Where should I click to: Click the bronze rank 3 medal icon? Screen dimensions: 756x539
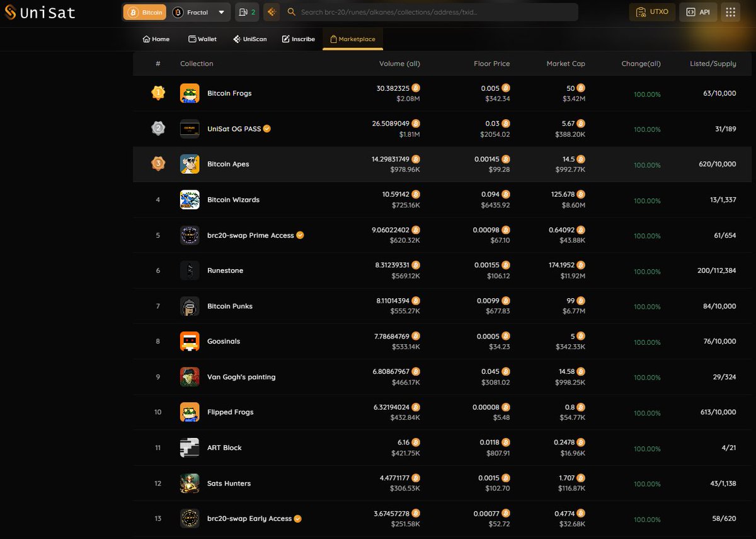[x=158, y=164]
